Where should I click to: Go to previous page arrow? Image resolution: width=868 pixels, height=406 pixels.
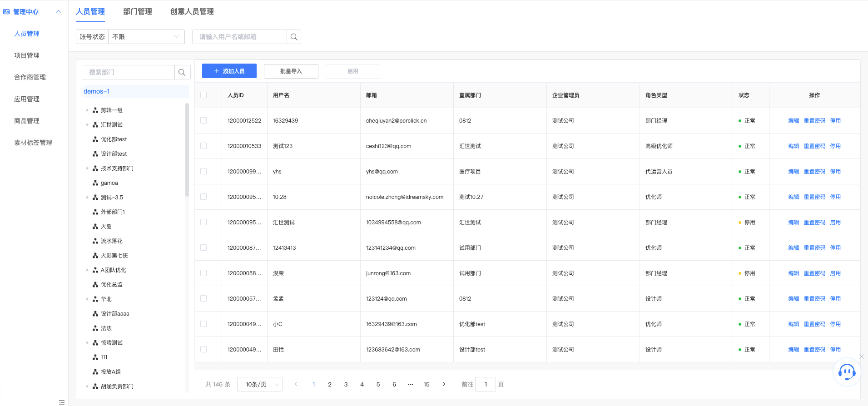coord(296,384)
